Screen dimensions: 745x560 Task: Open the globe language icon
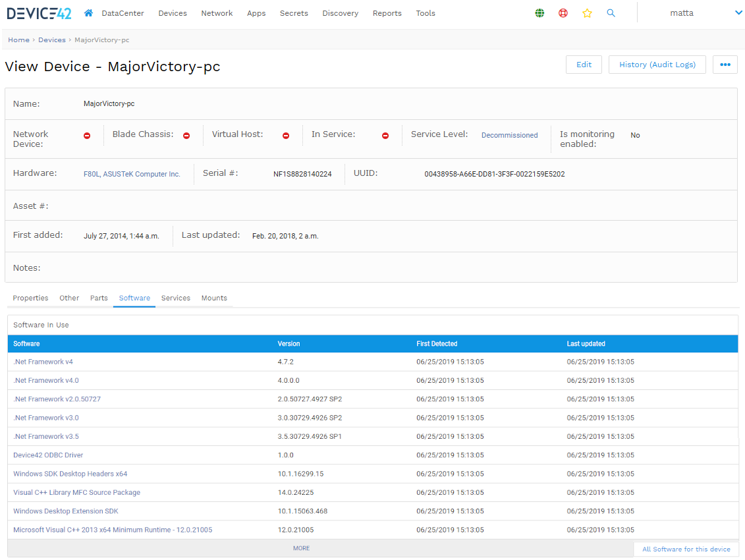[x=539, y=13]
